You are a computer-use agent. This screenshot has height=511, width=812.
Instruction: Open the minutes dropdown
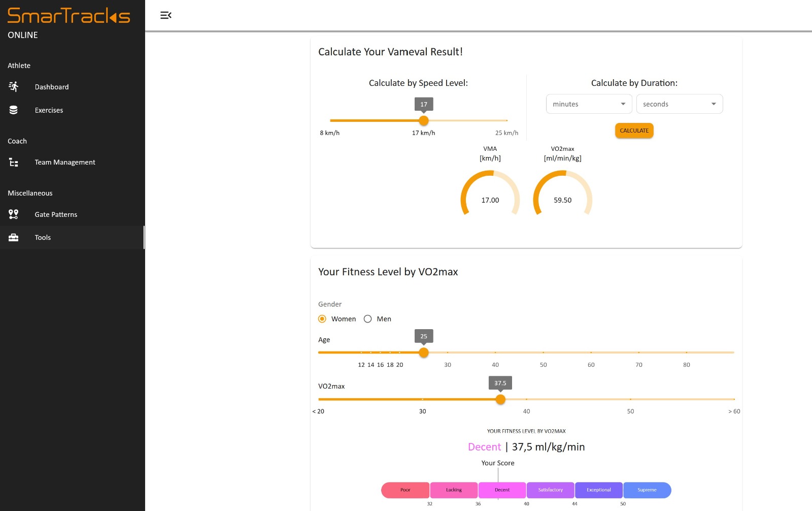(x=589, y=104)
